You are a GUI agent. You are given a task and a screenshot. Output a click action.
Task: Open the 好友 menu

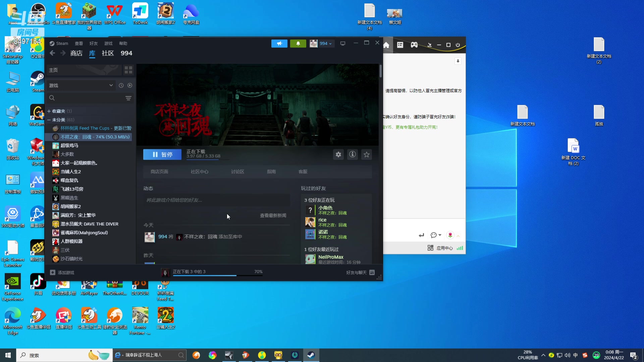point(93,44)
